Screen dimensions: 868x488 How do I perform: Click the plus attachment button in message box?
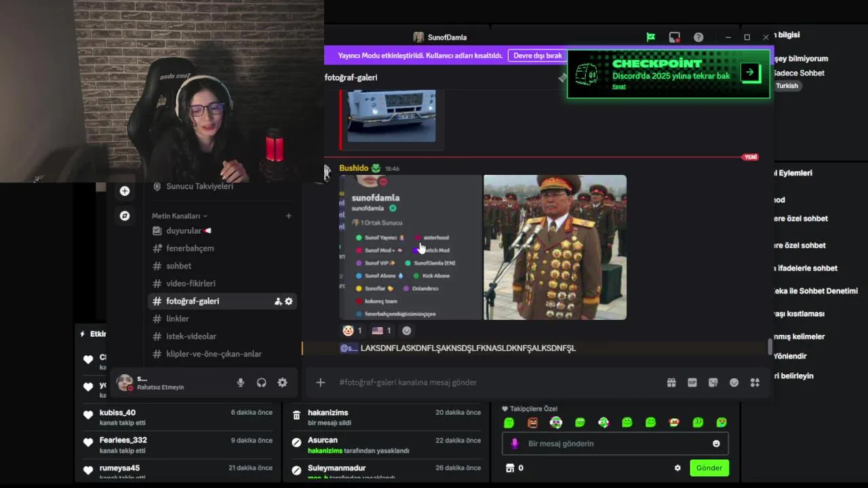tap(321, 382)
